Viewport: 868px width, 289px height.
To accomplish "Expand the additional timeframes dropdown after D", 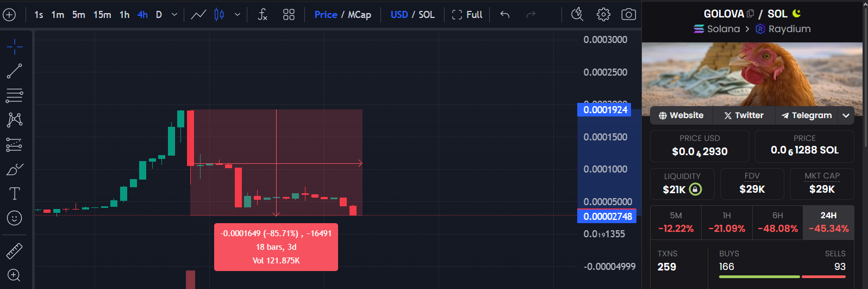I will [x=174, y=15].
